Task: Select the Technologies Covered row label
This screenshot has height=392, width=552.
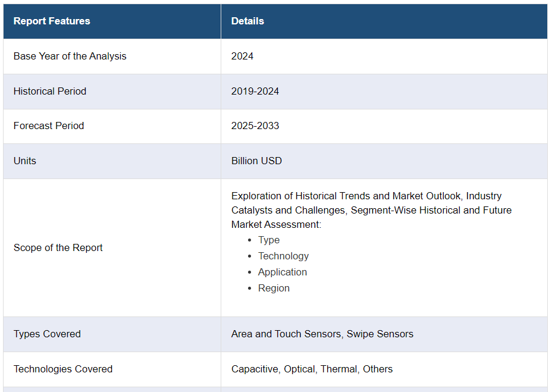Action: tap(63, 369)
